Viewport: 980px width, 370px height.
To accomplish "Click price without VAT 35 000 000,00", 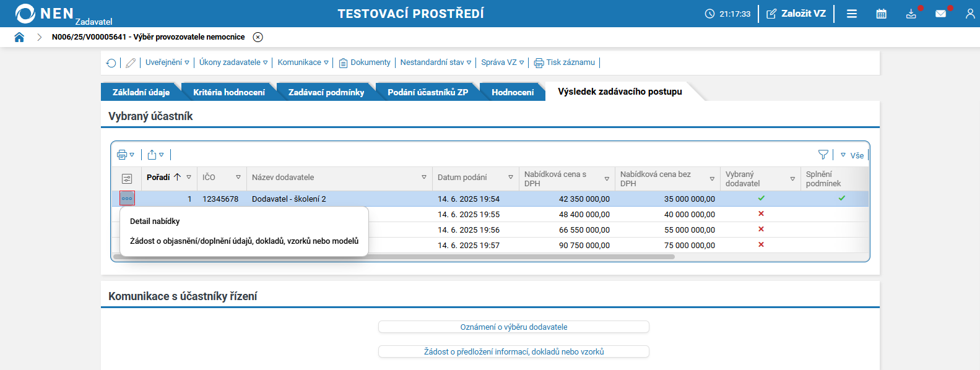I will pos(690,199).
